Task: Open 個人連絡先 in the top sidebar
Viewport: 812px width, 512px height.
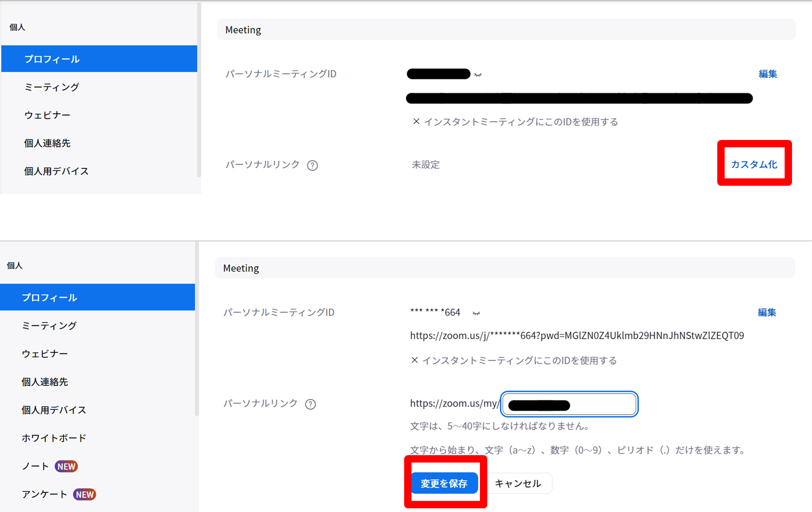Action: (x=47, y=143)
